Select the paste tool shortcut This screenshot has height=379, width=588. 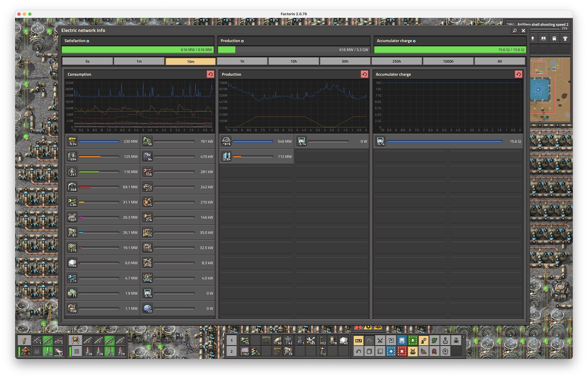pos(380,351)
